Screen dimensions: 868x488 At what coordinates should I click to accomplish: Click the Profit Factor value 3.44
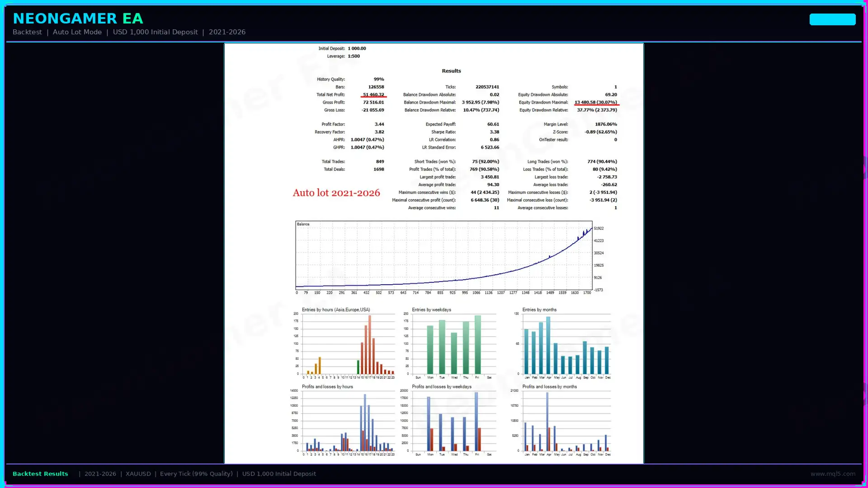379,124
